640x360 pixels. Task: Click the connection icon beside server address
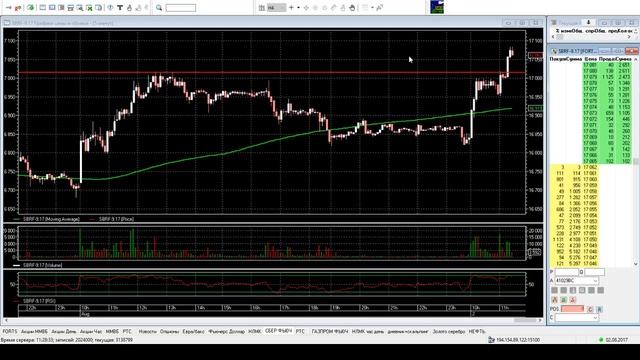491,340
